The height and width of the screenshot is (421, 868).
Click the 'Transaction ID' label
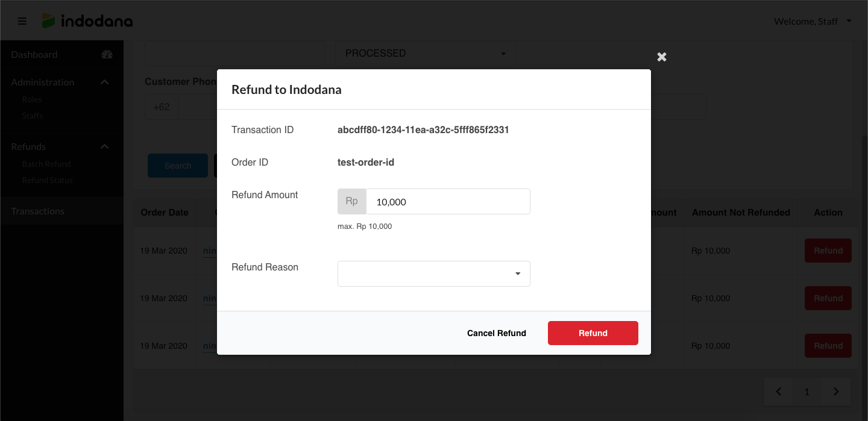click(x=263, y=129)
